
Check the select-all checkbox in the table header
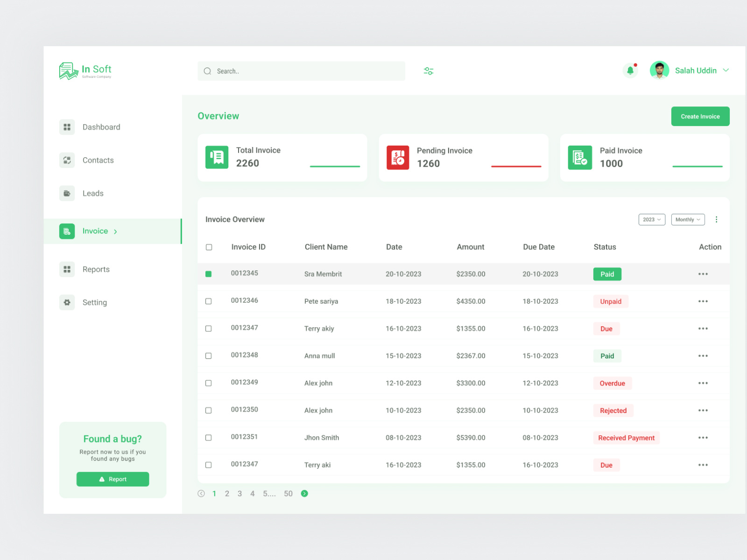coord(209,247)
